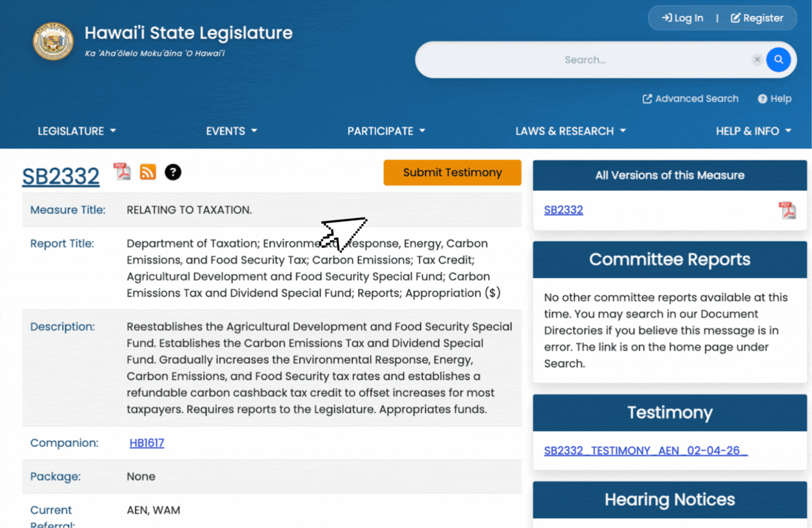Screen dimensions: 812x528
Task: Open companion bill HB1617 link
Action: point(147,443)
